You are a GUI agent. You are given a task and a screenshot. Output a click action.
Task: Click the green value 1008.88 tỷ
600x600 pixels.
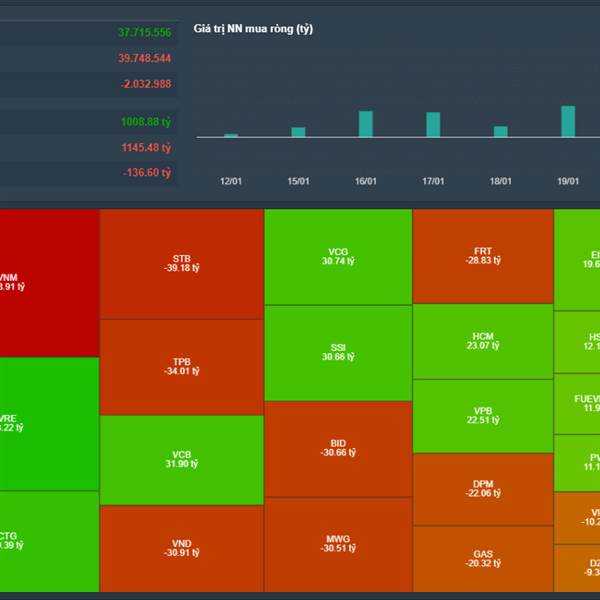(146, 122)
